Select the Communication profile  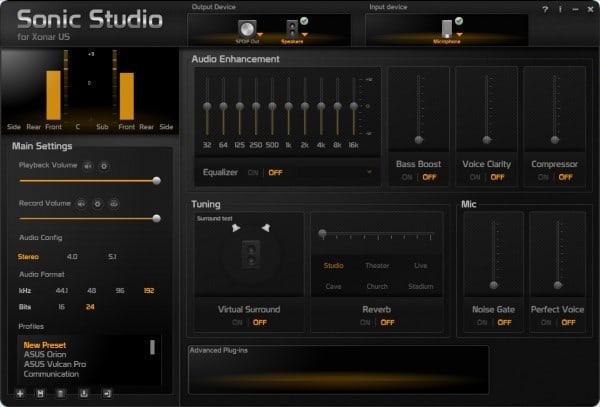[51, 374]
